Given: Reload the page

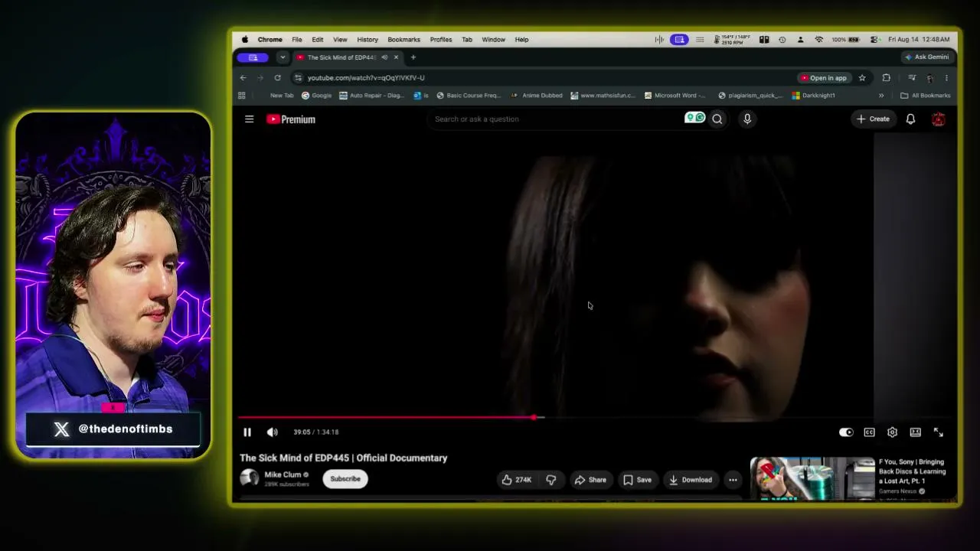Looking at the screenshot, I should coord(277,78).
